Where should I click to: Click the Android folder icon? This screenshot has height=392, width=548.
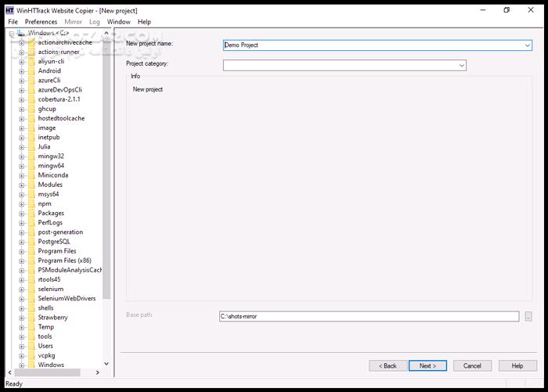pyautogui.click(x=31, y=71)
